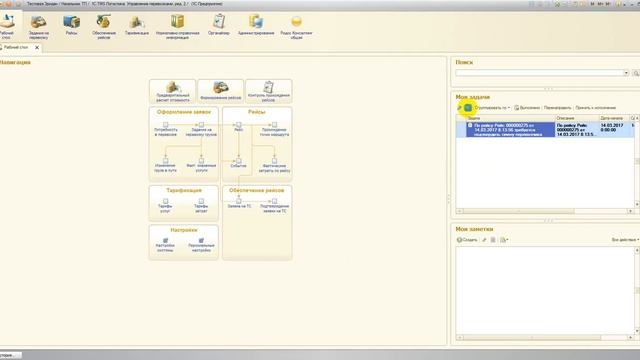Open the События node

(x=239, y=163)
